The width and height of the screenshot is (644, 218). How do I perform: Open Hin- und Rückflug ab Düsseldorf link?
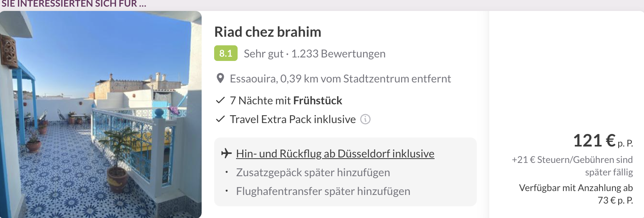(x=335, y=154)
